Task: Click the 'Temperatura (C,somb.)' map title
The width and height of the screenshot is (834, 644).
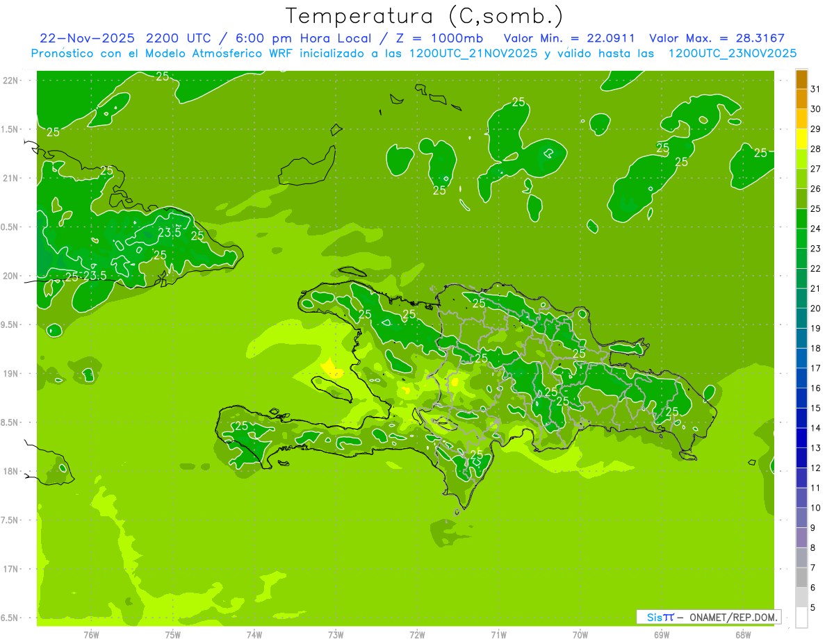Action: point(425,17)
